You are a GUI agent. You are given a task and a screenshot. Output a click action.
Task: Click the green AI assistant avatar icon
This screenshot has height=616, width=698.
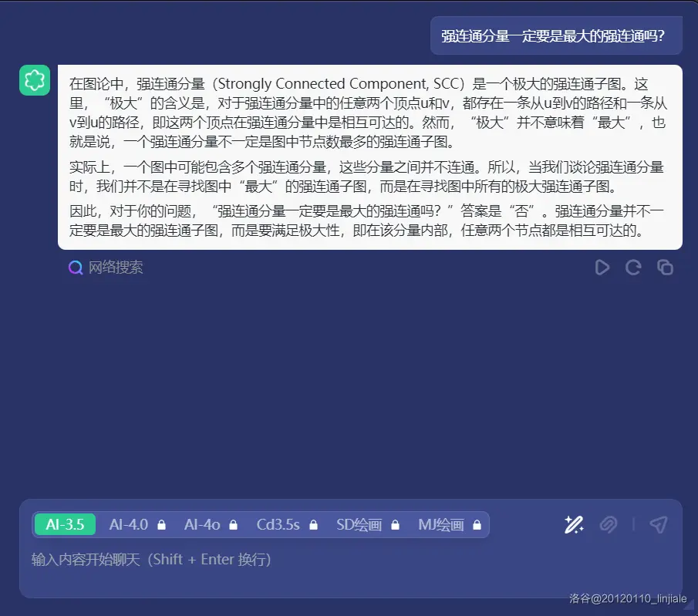coord(35,80)
